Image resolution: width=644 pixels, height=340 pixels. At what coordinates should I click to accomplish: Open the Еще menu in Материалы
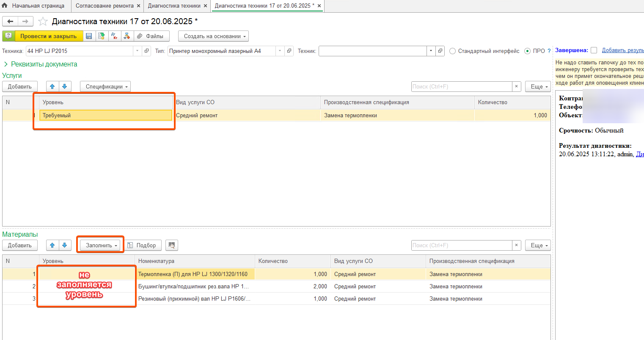[x=538, y=246]
